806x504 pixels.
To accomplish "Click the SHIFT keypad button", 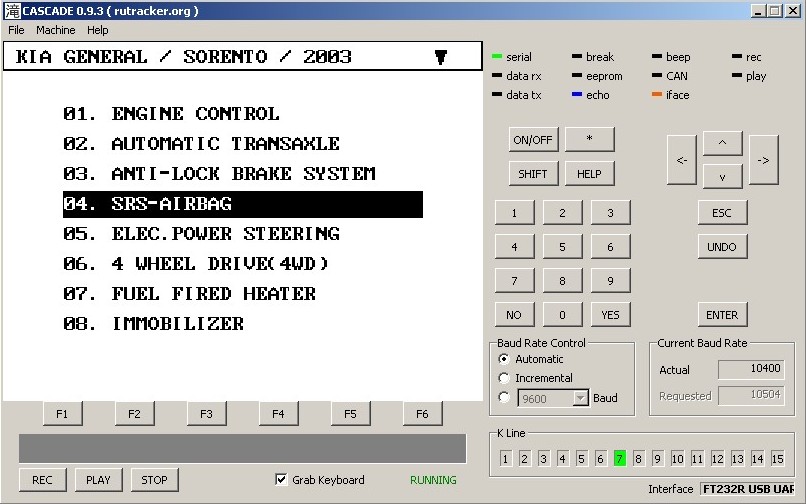I will tap(533, 174).
